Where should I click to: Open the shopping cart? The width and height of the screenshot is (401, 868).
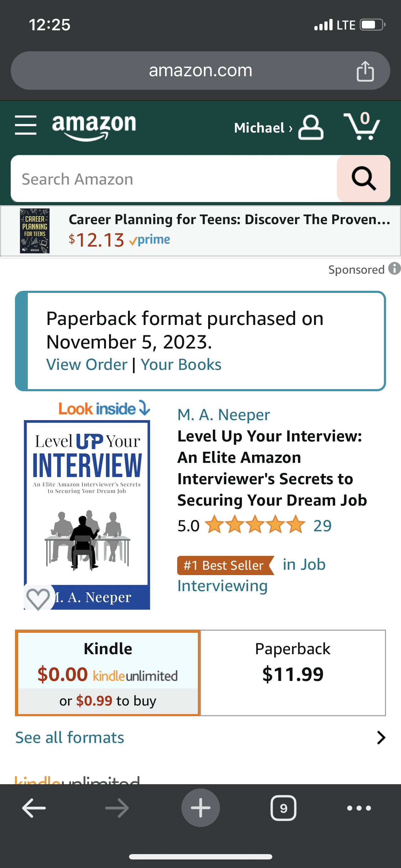362,126
